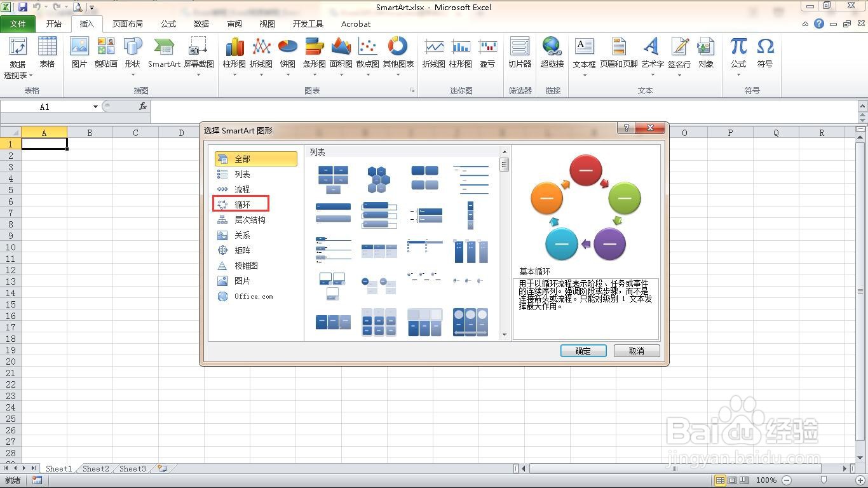Click the zoom slider in status bar
The width and height of the screenshot is (868, 488).
[x=824, y=480]
